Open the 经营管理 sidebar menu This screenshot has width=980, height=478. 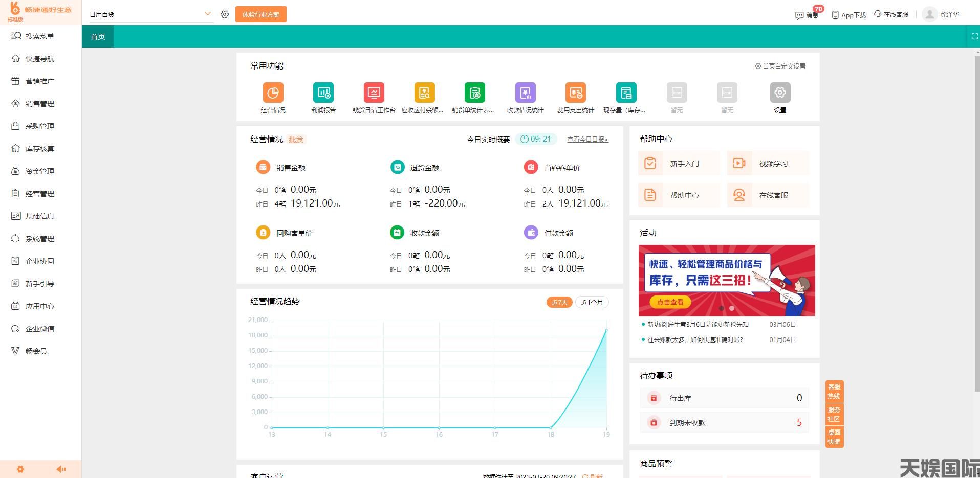[40, 193]
